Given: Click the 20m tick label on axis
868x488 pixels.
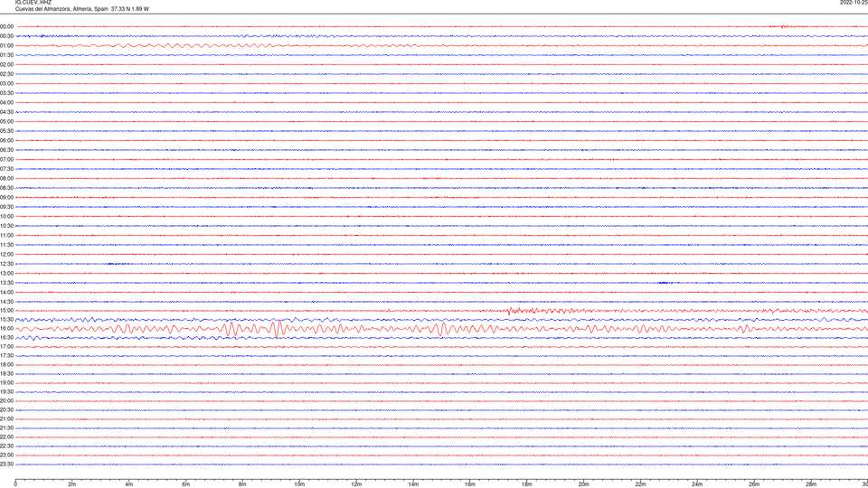Looking at the screenshot, I should (x=583, y=484).
